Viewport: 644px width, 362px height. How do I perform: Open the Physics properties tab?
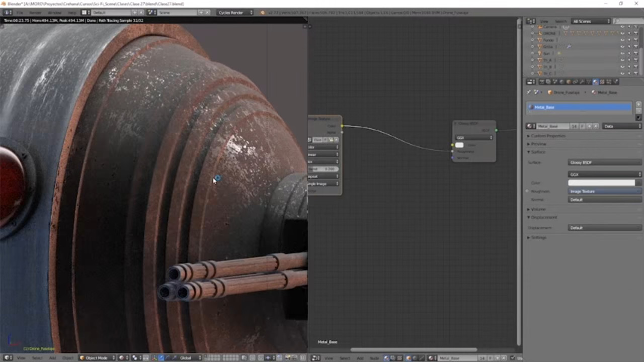(615, 82)
